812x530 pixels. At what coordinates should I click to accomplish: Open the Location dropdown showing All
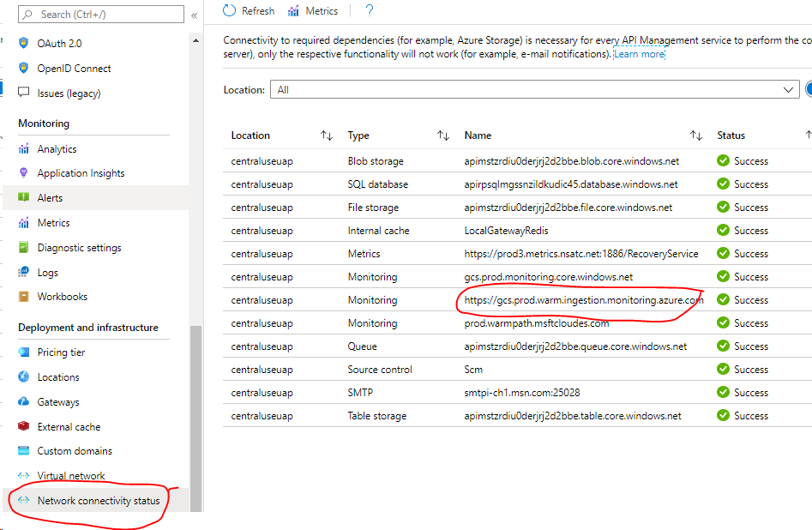(534, 90)
